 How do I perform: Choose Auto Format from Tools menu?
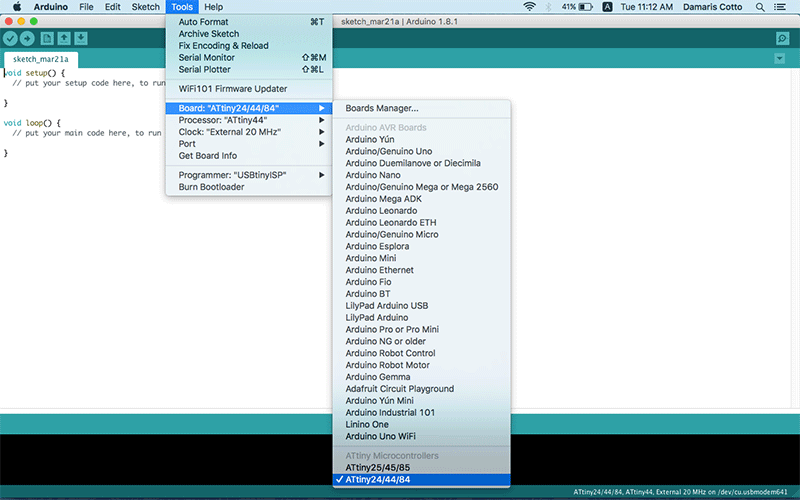[249, 22]
